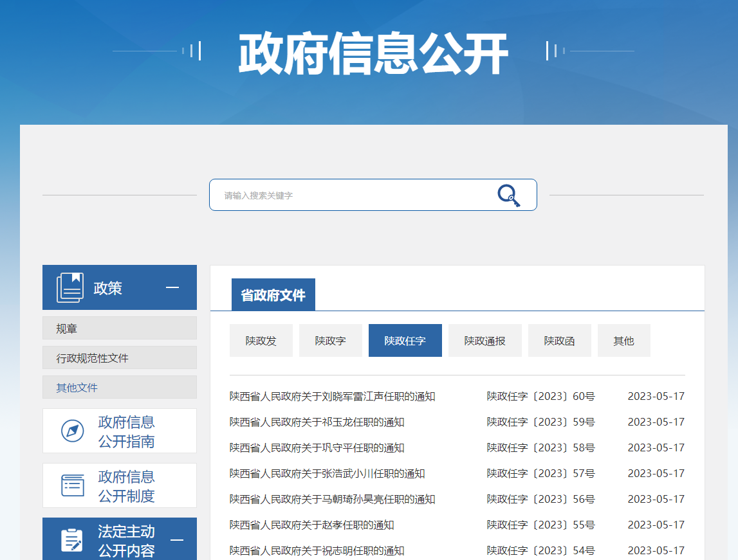Viewport: 738px width, 560px height.
Task: Open the 政府信息公开制度 link
Action: 120,485
